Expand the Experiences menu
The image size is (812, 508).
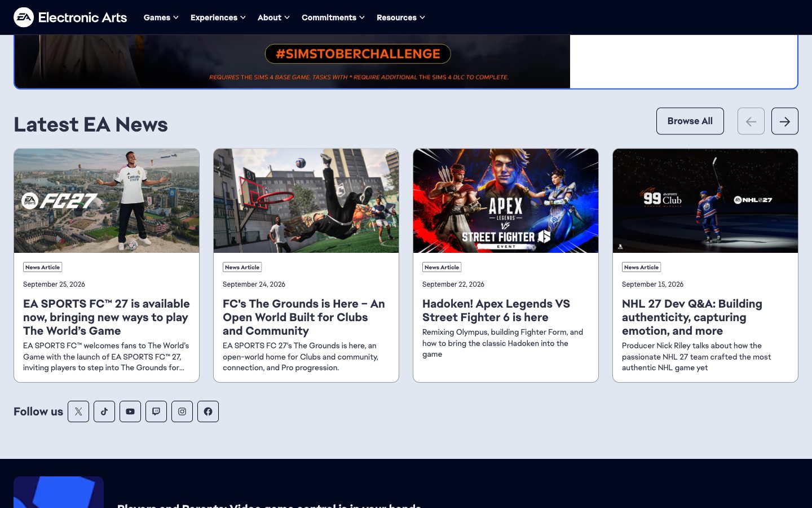(x=218, y=17)
